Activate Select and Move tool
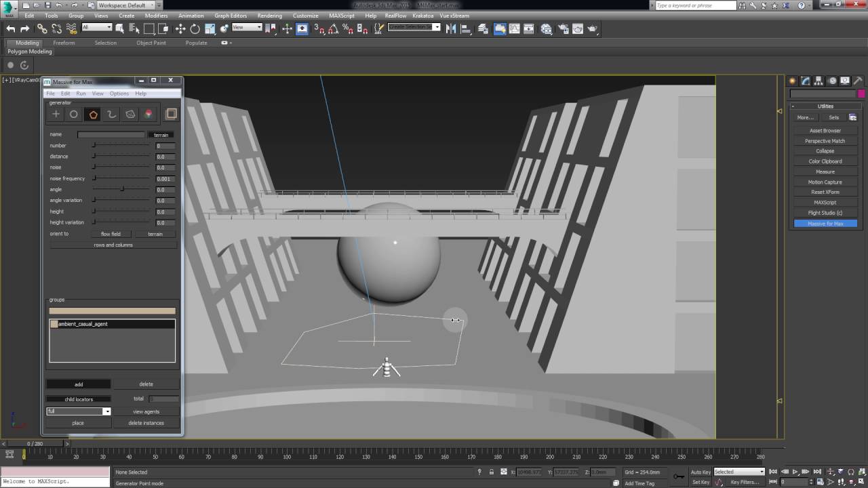 click(x=180, y=28)
